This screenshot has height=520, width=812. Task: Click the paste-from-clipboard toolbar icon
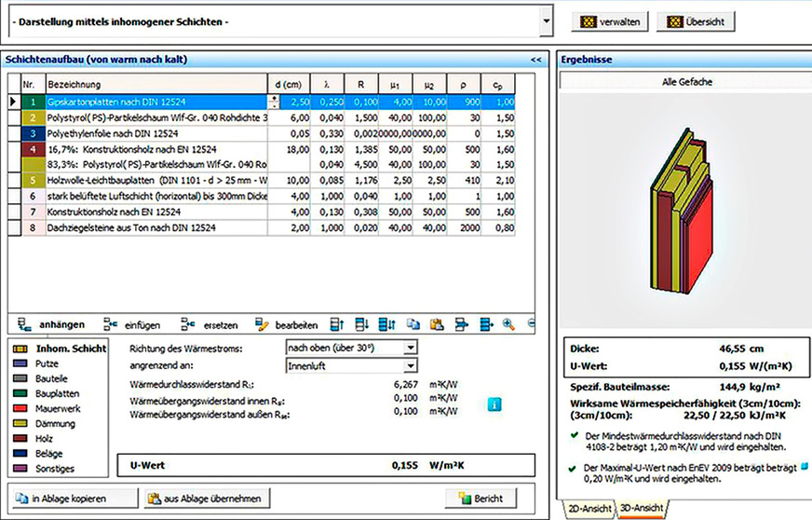pyautogui.click(x=437, y=325)
